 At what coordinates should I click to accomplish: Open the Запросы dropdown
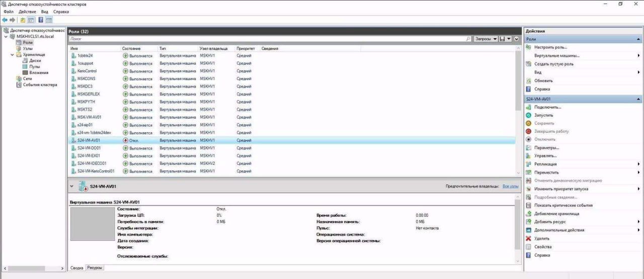[486, 39]
